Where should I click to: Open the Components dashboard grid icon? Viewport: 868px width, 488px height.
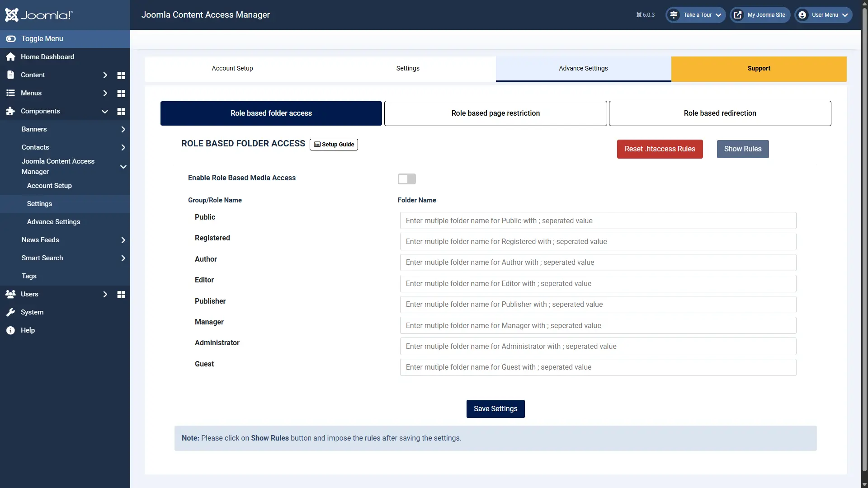point(121,112)
